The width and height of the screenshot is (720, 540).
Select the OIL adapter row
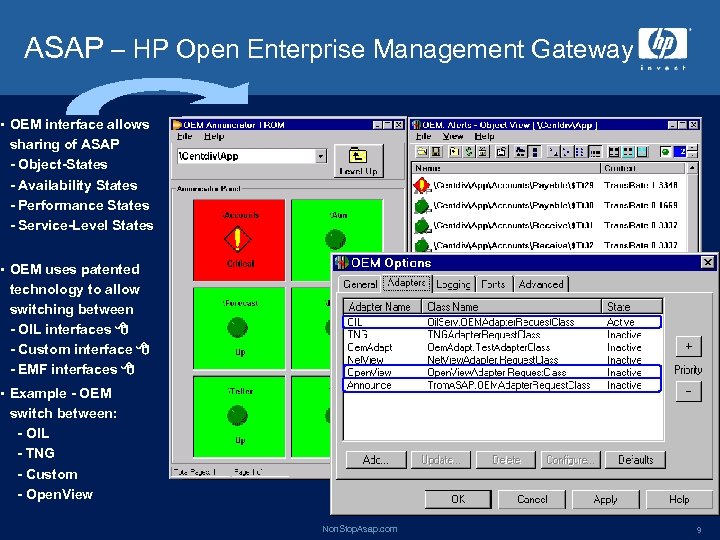pyautogui.click(x=502, y=322)
